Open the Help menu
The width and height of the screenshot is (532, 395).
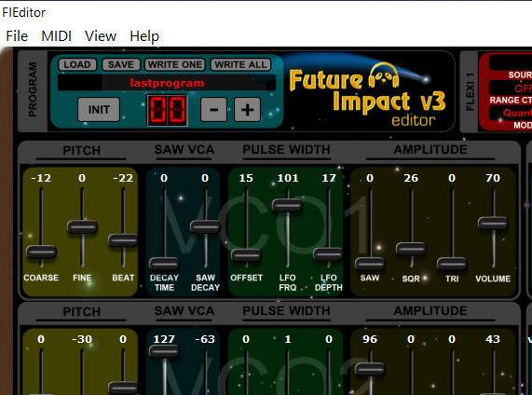coord(144,36)
